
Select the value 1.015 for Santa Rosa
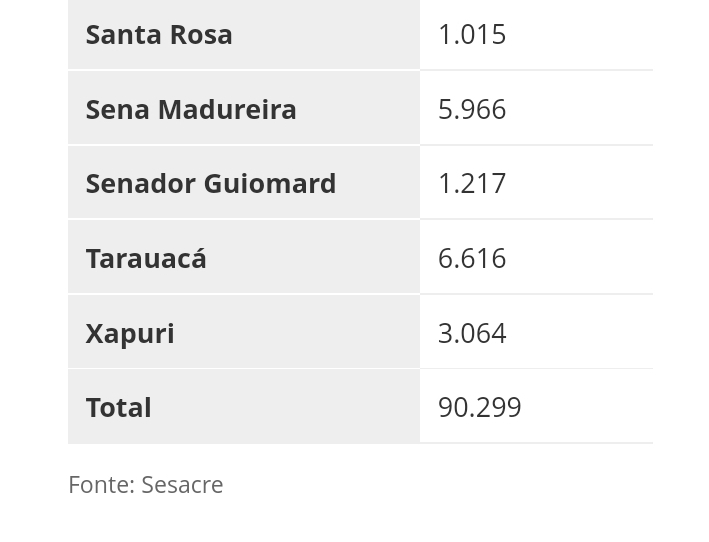coord(472,34)
